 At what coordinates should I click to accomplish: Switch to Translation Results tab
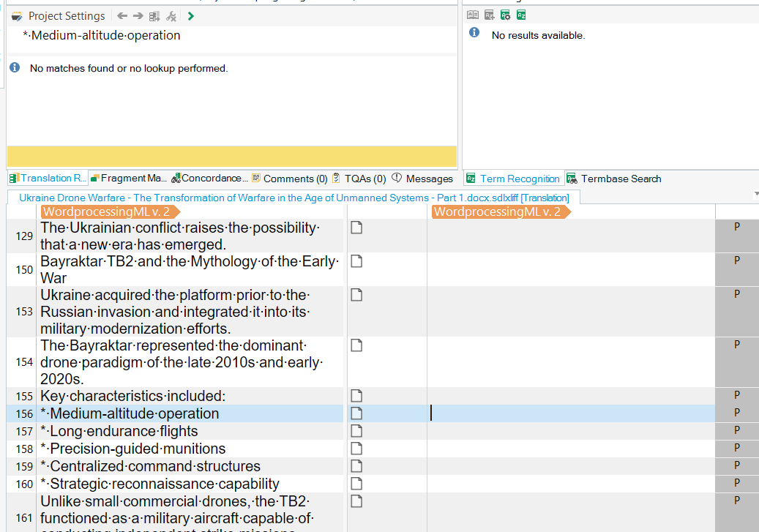pos(48,178)
